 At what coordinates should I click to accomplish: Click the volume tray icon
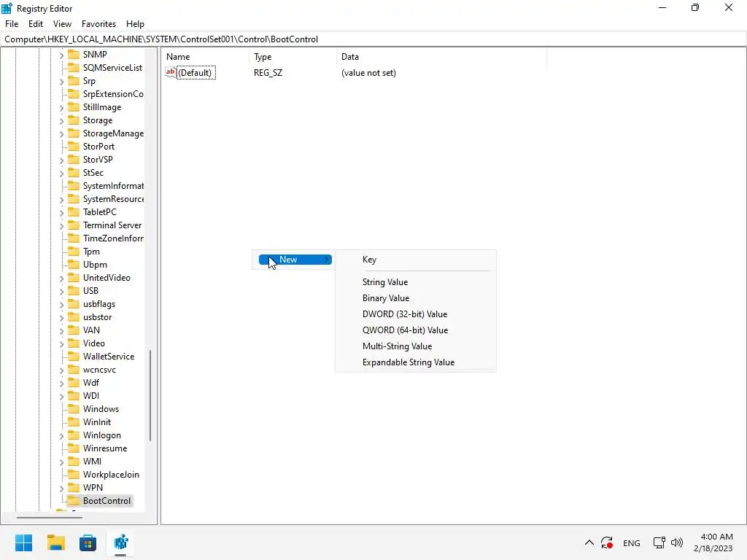pos(677,542)
